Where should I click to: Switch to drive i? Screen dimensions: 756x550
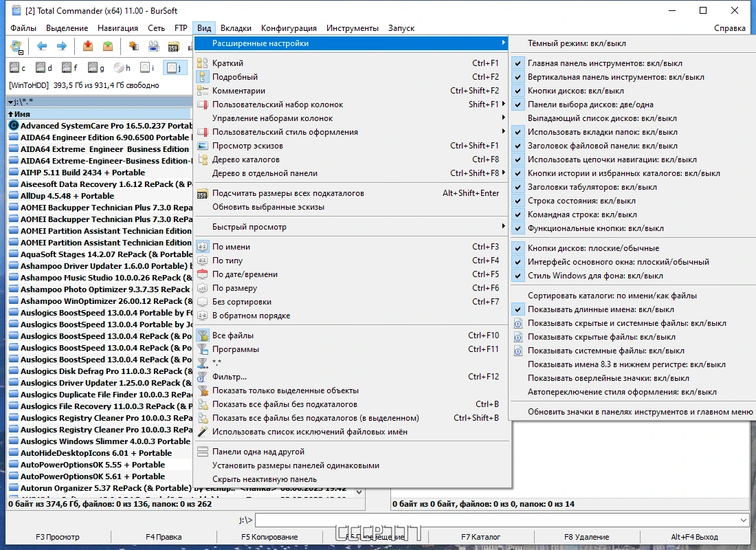coord(148,68)
